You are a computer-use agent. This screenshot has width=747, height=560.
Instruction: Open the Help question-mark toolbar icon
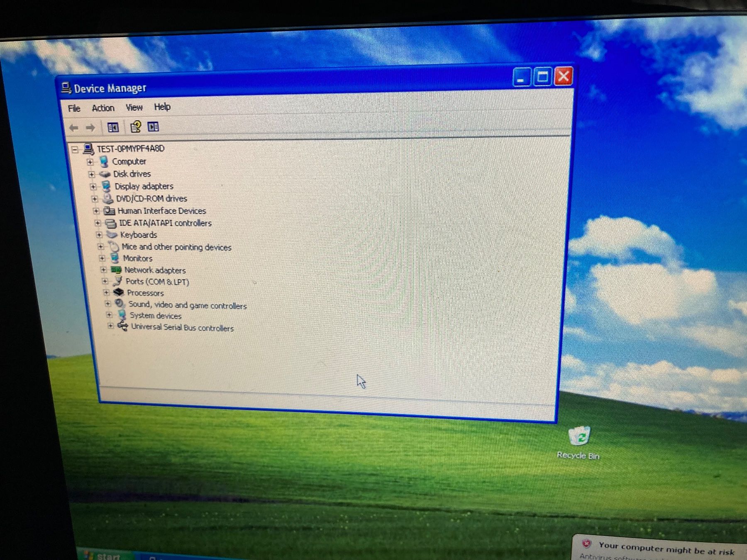pyautogui.click(x=135, y=127)
